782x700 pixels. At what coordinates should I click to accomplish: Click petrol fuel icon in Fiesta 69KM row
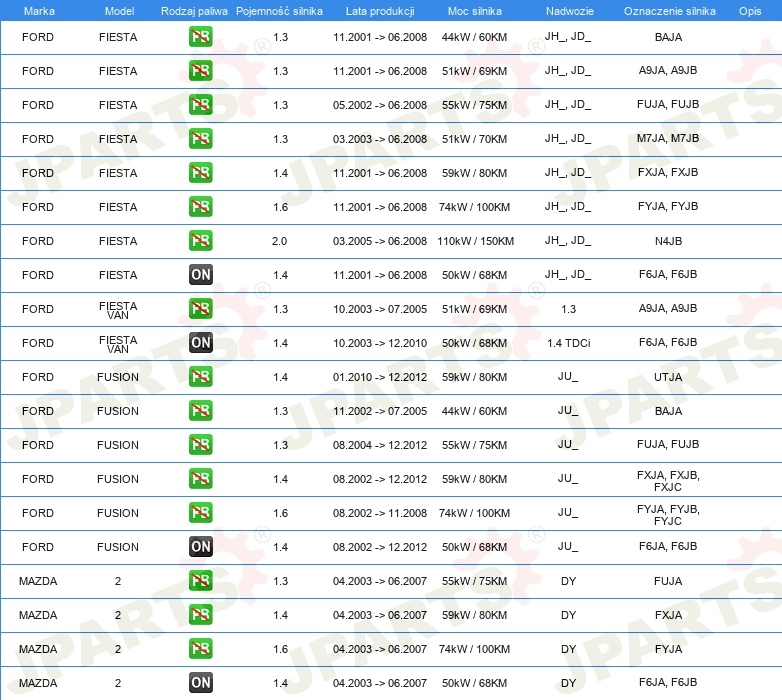pyautogui.click(x=200, y=71)
